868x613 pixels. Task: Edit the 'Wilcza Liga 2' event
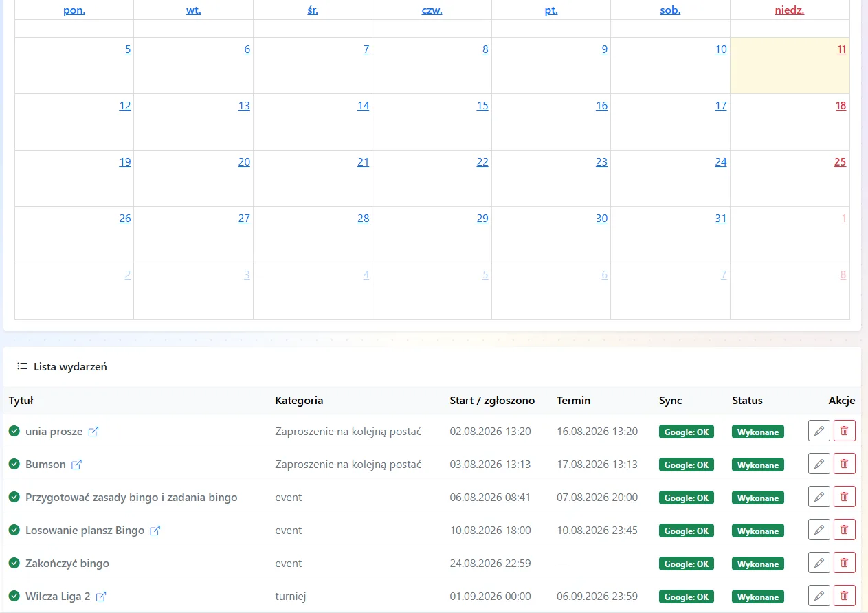pos(819,597)
